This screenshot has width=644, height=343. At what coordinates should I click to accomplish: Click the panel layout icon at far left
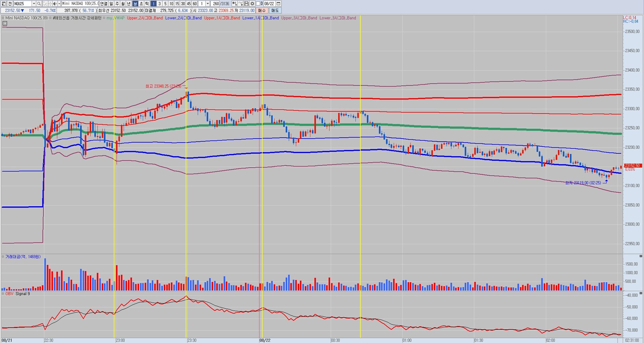tap(4, 4)
